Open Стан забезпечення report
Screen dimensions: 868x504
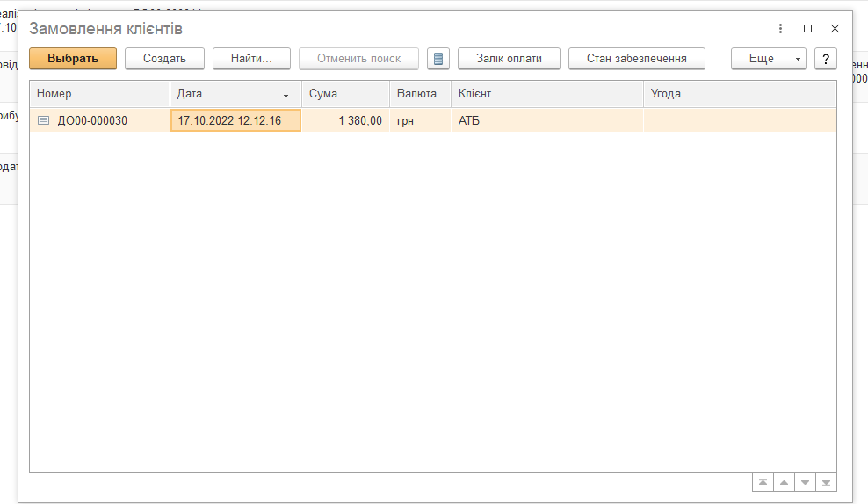[x=637, y=59]
